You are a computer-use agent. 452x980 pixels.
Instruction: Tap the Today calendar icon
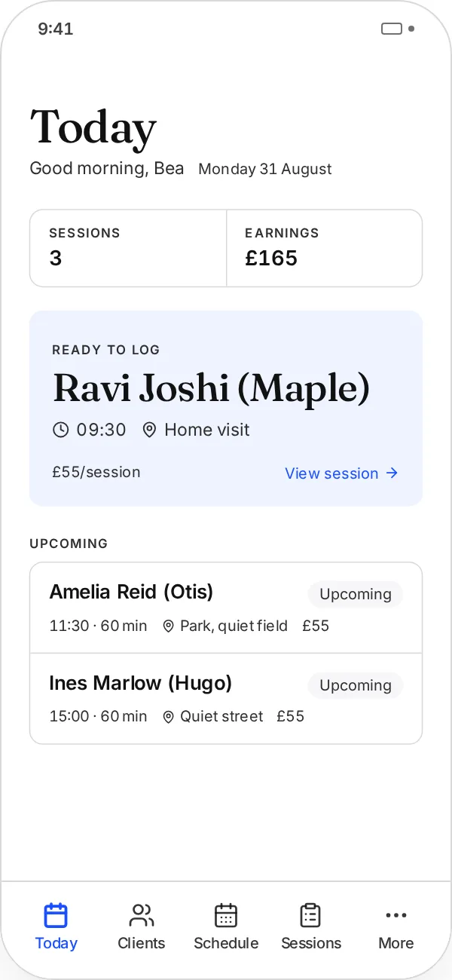(x=56, y=915)
